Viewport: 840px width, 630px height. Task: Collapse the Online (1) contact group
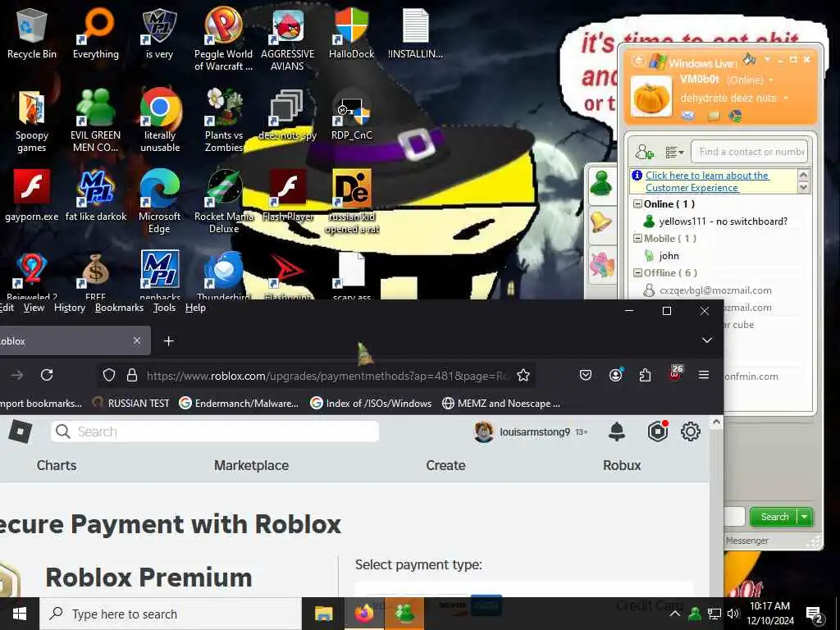pyautogui.click(x=637, y=204)
